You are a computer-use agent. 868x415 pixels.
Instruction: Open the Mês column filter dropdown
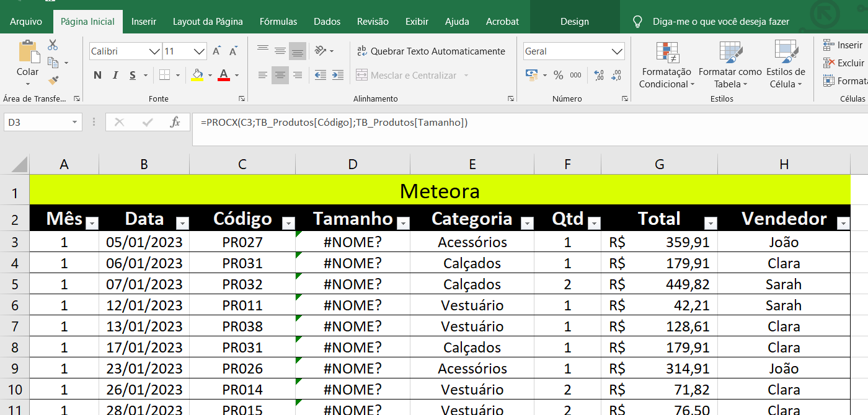pyautogui.click(x=92, y=223)
